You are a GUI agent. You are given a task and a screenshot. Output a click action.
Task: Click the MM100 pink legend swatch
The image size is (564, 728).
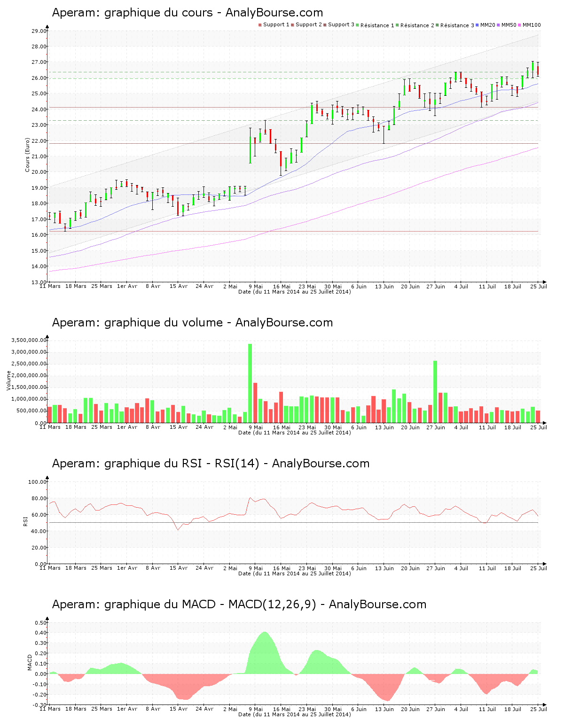[520, 25]
